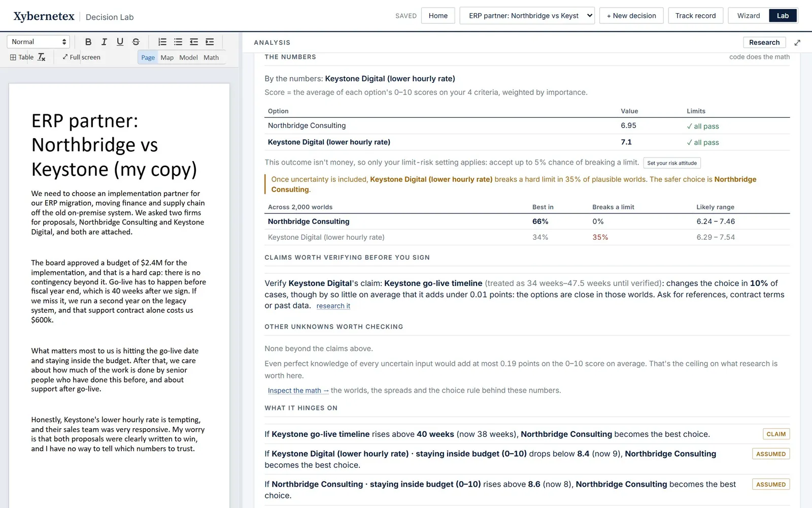Viewport: 812px width, 508px height.
Task: Clear text formatting
Action: (42, 57)
